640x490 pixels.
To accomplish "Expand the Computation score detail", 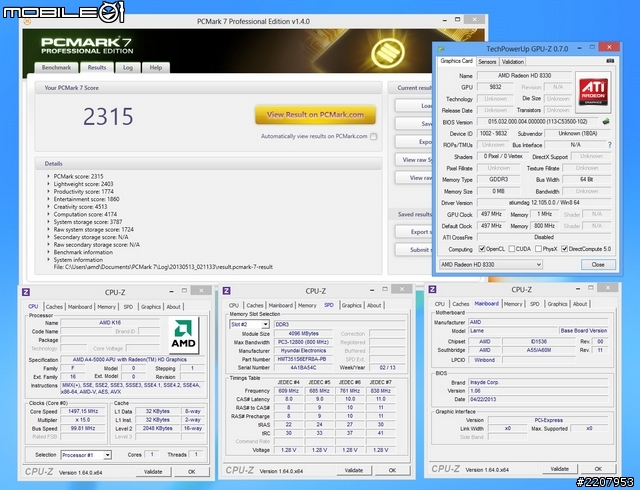I will point(49,214).
